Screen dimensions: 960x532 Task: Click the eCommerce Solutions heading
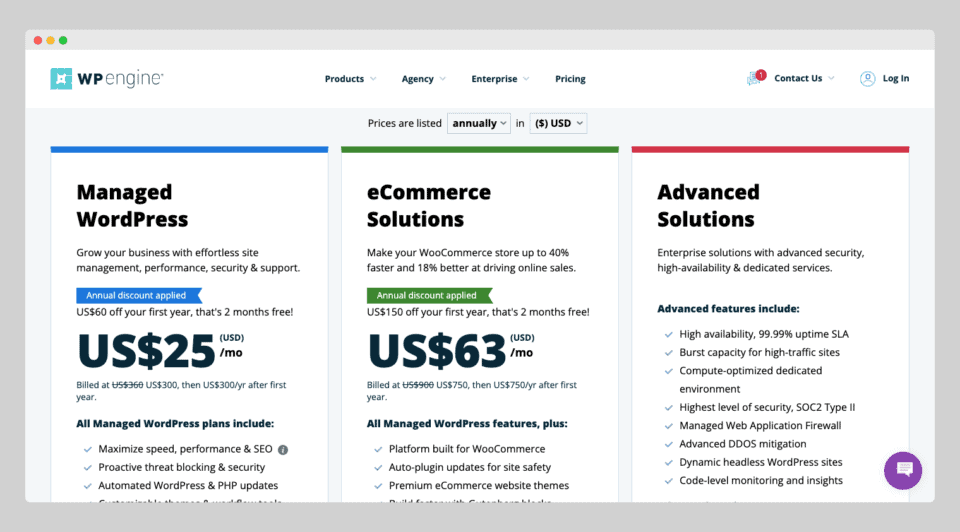tap(429, 206)
